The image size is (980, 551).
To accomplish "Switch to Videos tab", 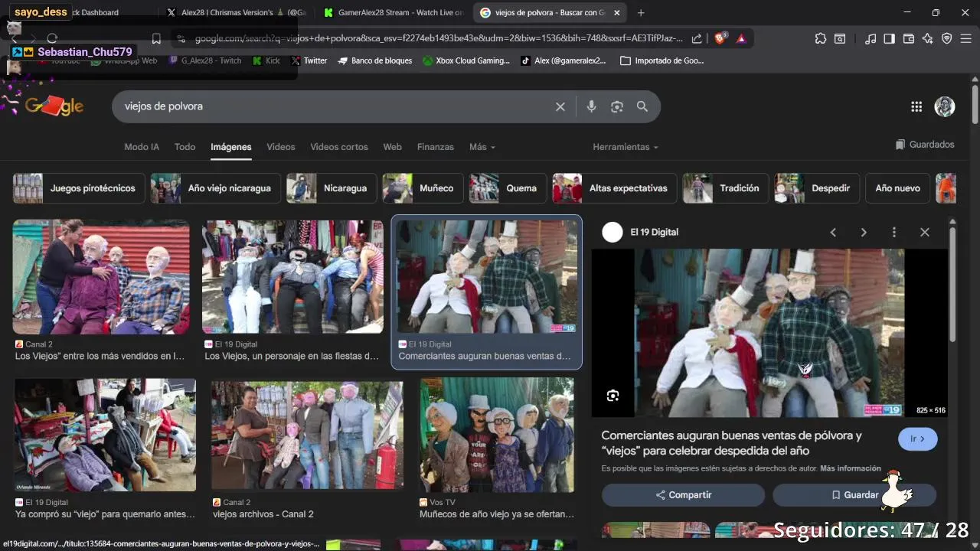I will pyautogui.click(x=281, y=147).
